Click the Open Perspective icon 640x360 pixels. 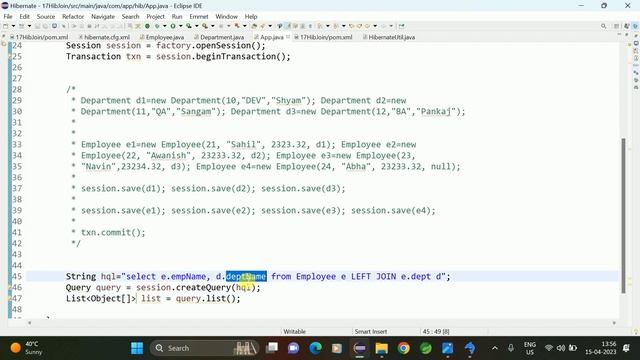tap(616, 26)
